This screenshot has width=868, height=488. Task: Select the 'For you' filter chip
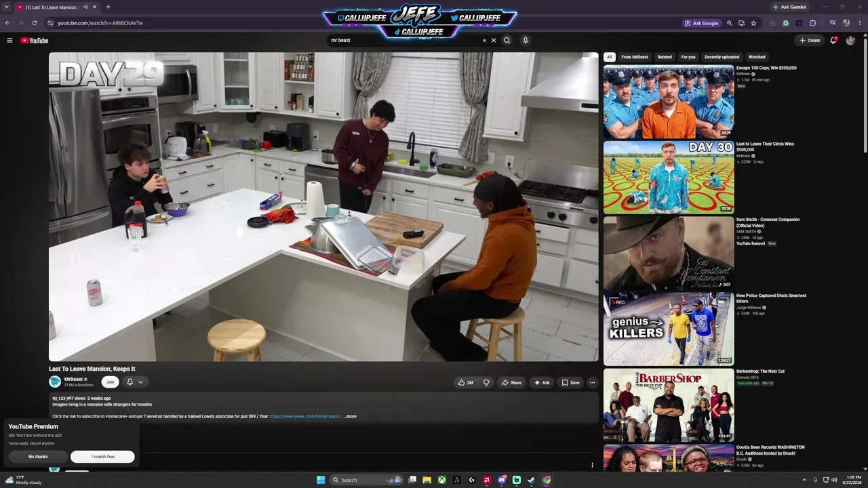click(688, 58)
